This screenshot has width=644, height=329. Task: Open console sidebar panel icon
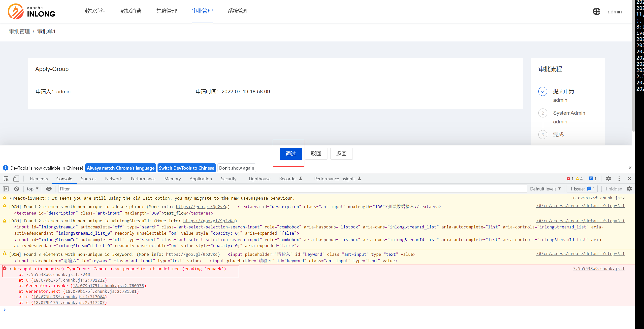point(6,189)
